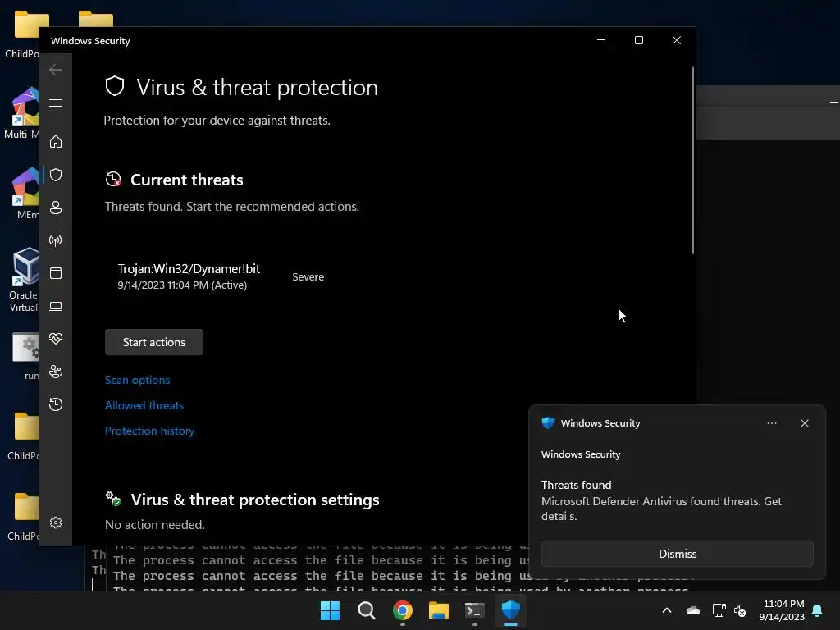Click the OneDrive cloud tray icon
Image resolution: width=840 pixels, height=630 pixels.
click(693, 610)
